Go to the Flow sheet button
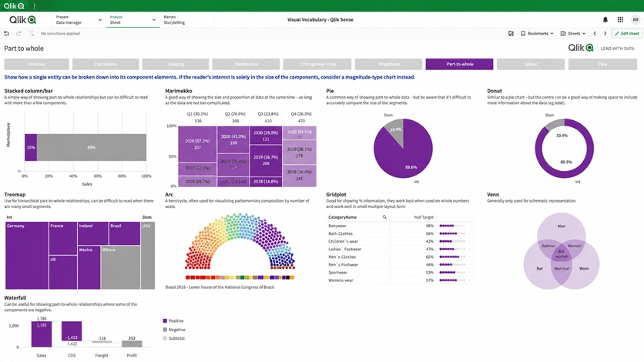 pyautogui.click(x=602, y=64)
